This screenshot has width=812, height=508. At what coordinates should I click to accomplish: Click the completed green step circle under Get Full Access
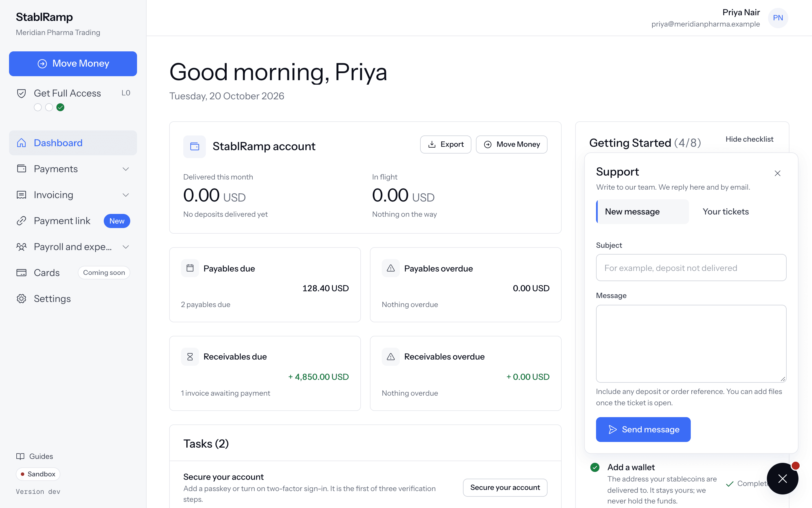pyautogui.click(x=60, y=107)
